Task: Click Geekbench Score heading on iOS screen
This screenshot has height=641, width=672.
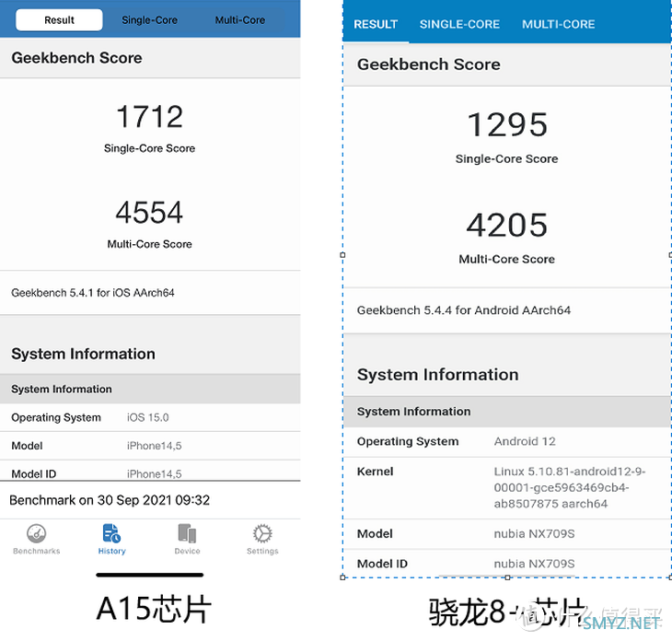Action: coord(76,58)
